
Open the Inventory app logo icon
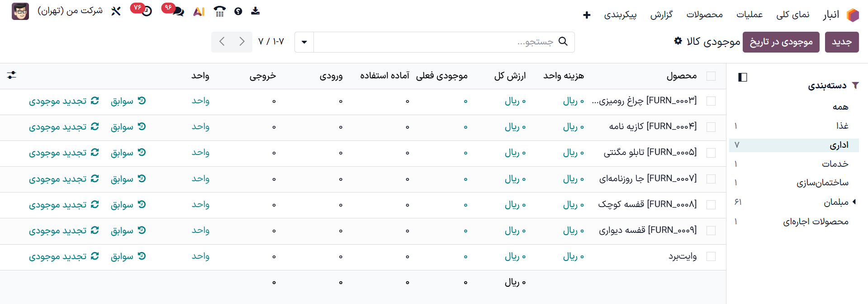(x=853, y=15)
